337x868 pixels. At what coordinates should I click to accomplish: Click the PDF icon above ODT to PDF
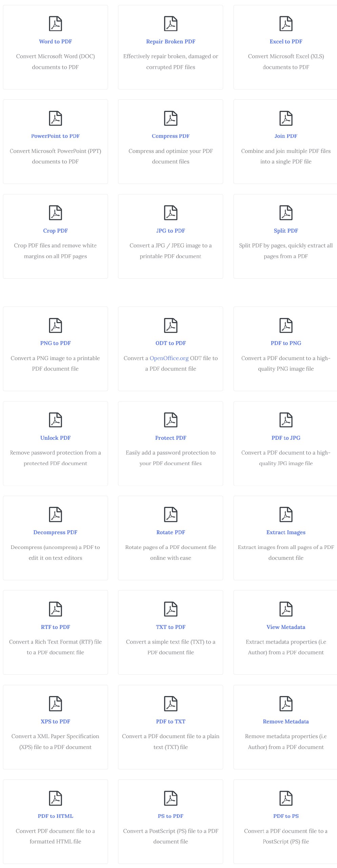pyautogui.click(x=171, y=325)
